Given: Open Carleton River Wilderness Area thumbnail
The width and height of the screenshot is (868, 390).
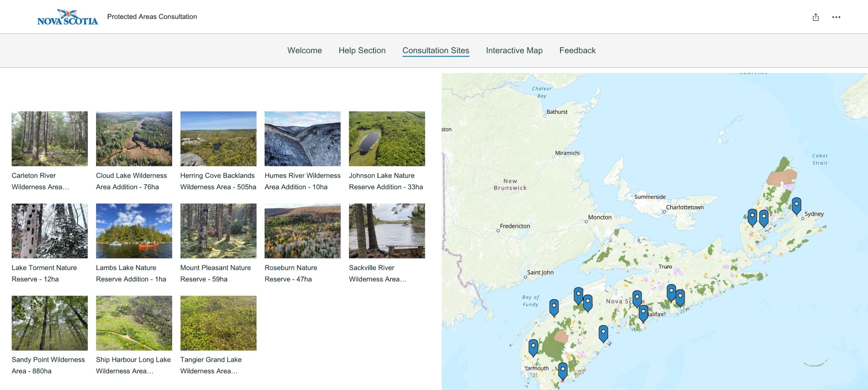Looking at the screenshot, I should pyautogui.click(x=50, y=139).
